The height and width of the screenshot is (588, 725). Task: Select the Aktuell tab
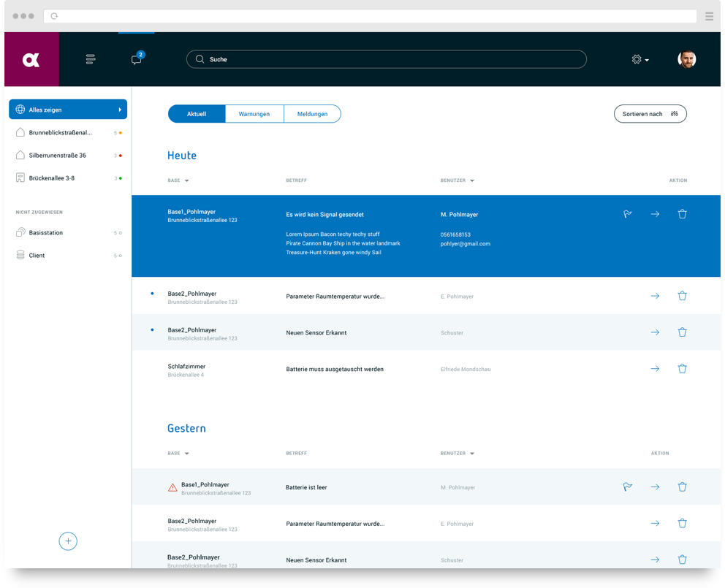pyautogui.click(x=197, y=114)
